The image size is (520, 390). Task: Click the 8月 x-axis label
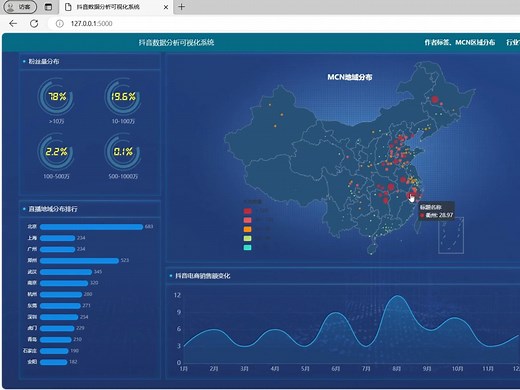397,369
